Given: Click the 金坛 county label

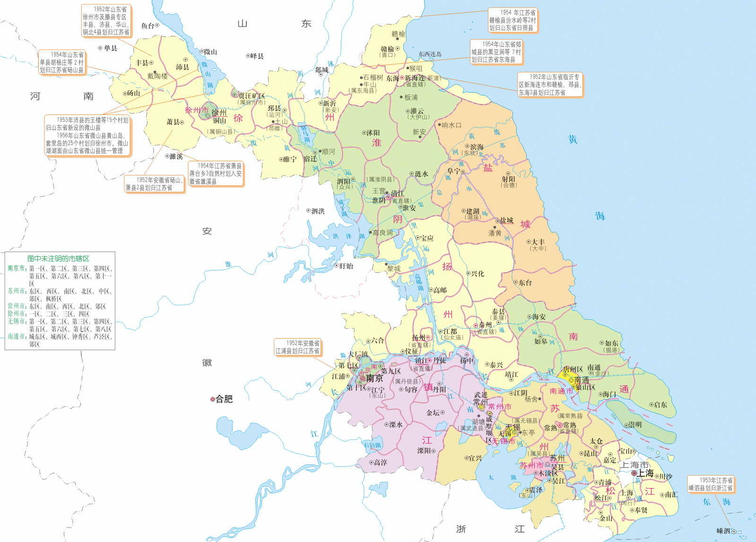Looking at the screenshot, I should (433, 412).
